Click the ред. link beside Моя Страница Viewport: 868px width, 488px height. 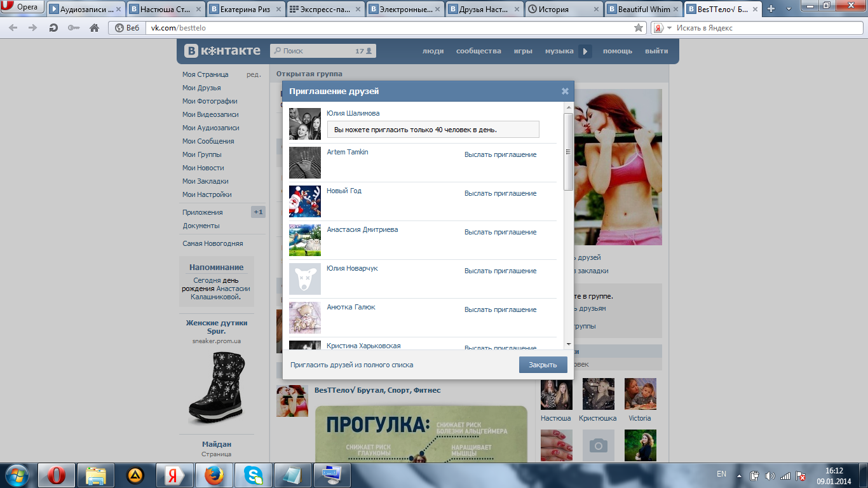254,74
